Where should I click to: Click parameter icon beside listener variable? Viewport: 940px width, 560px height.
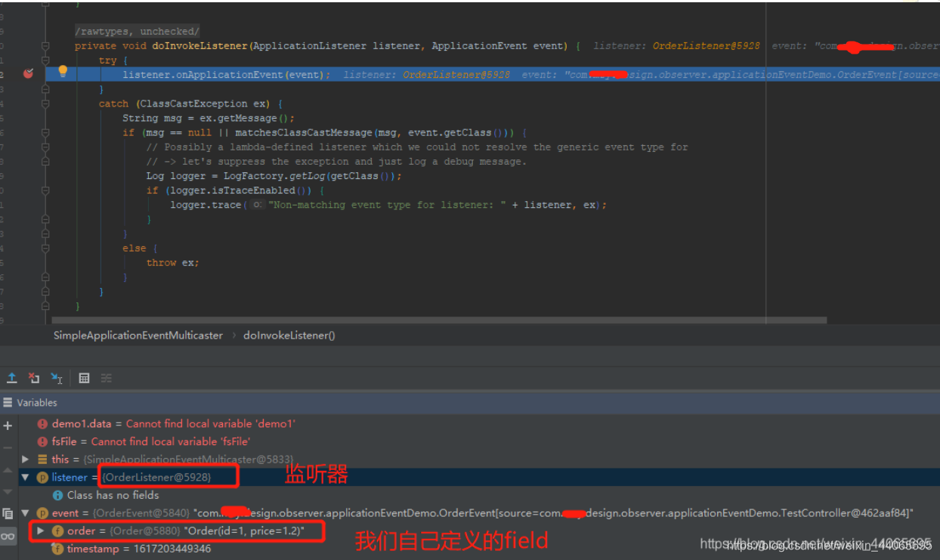tap(42, 478)
